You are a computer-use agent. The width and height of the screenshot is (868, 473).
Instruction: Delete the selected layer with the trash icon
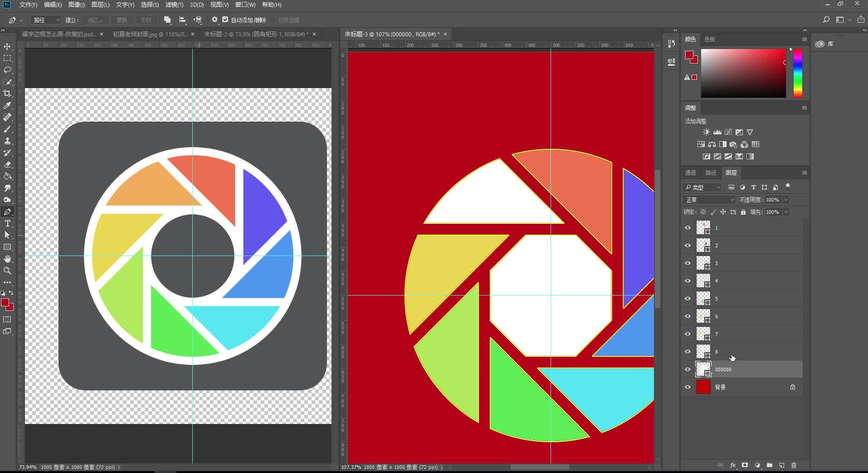pos(794,465)
